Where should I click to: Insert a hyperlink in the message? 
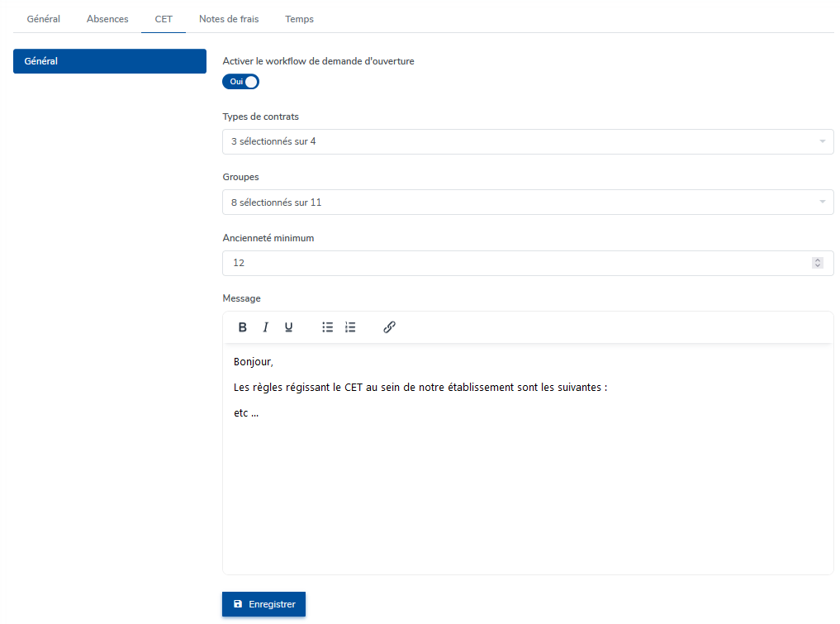click(389, 327)
